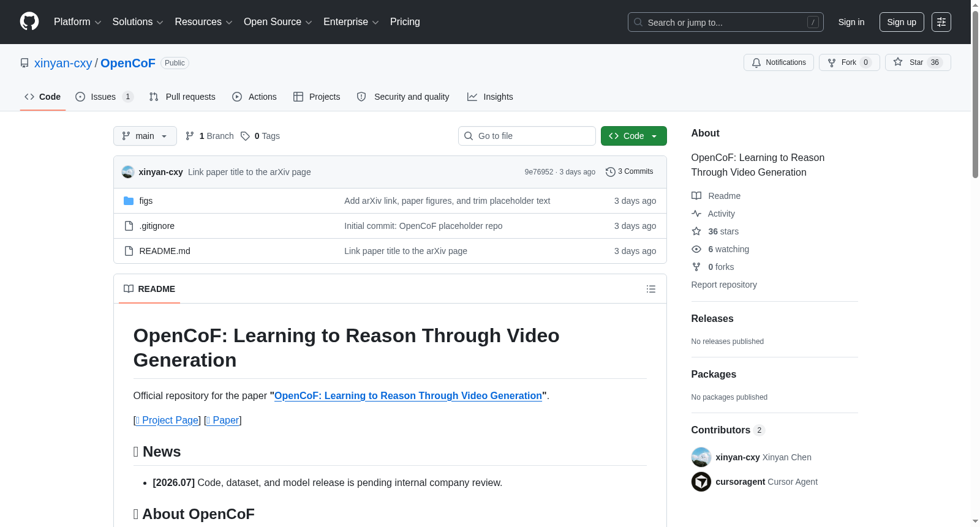This screenshot has width=980, height=527.
Task: Open xinyan-cxy contributor avatar
Action: [x=701, y=457]
